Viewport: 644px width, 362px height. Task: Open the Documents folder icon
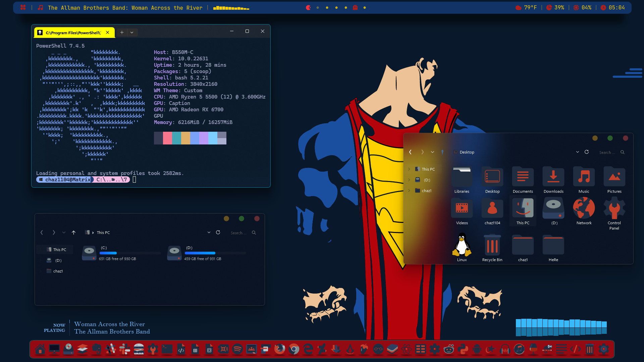point(523,180)
